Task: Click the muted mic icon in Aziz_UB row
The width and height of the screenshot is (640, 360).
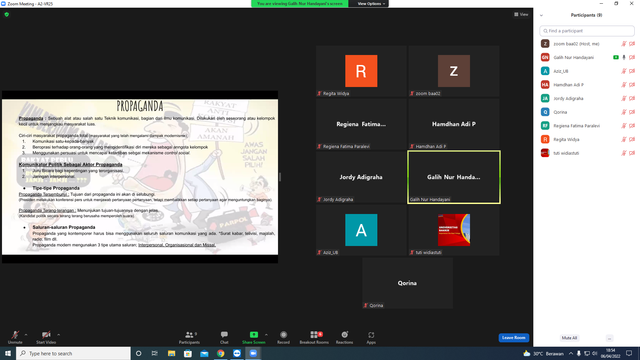Action: pos(624,71)
